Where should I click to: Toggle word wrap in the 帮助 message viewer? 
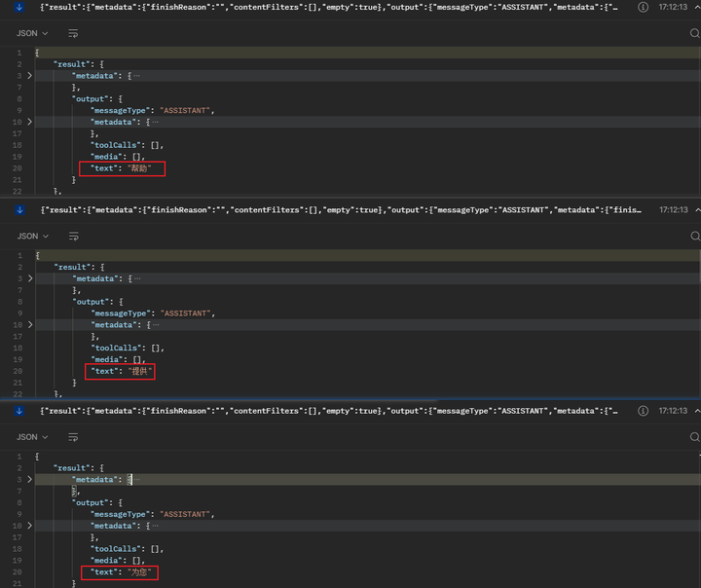point(73,33)
